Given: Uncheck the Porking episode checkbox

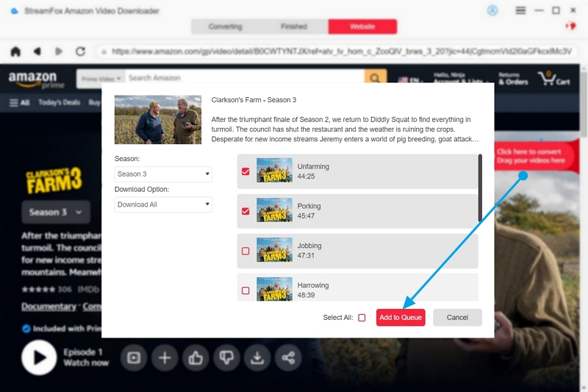Looking at the screenshot, I should [245, 211].
